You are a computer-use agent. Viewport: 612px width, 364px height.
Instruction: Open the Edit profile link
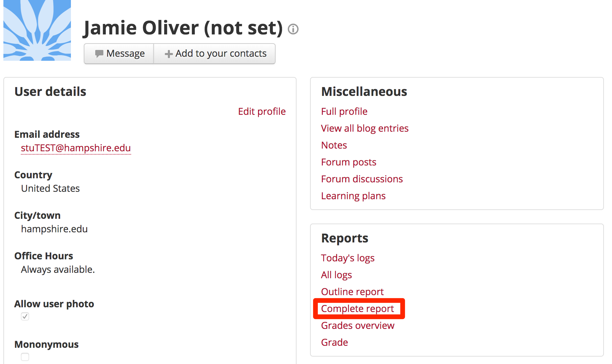pos(262,111)
